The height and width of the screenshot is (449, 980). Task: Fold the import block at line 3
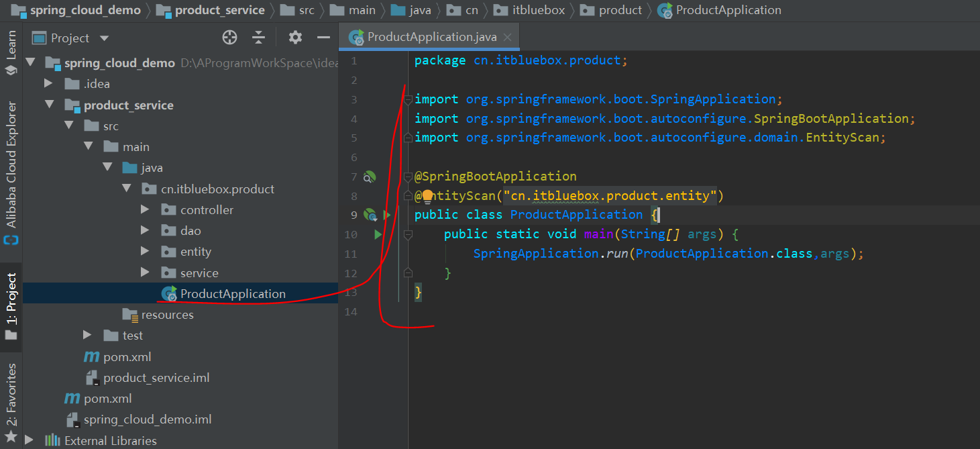(407, 99)
